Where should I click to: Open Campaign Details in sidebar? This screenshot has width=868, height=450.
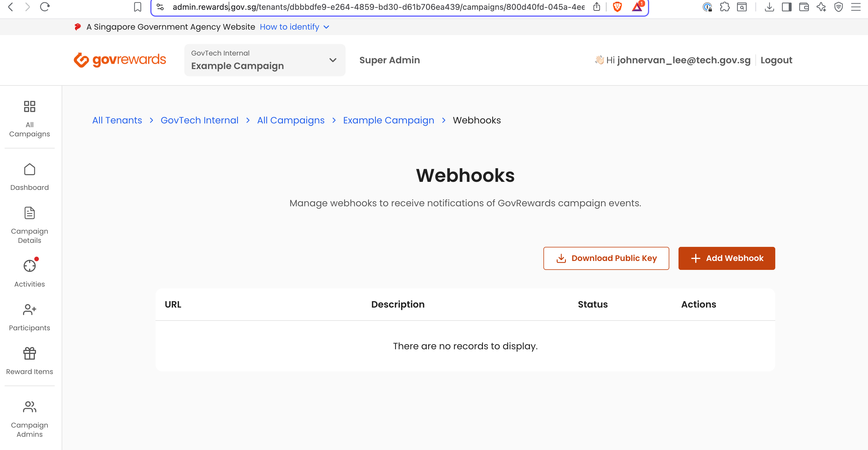pyautogui.click(x=30, y=226)
